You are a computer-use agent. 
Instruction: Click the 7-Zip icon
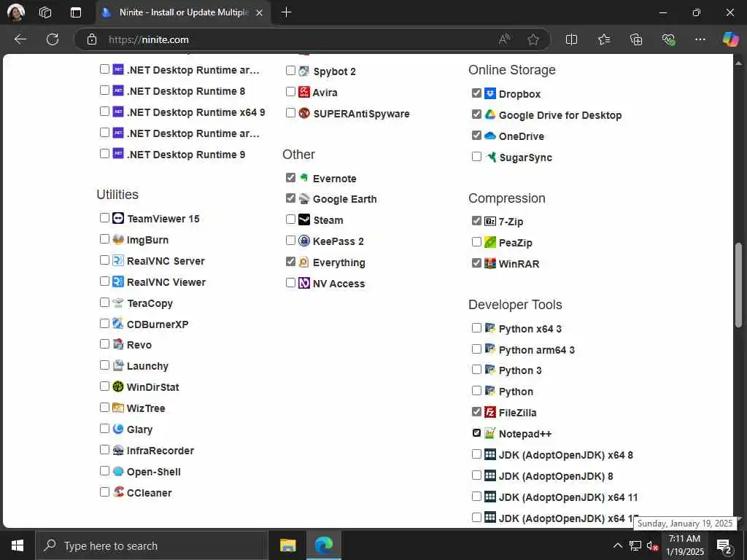coord(489,221)
